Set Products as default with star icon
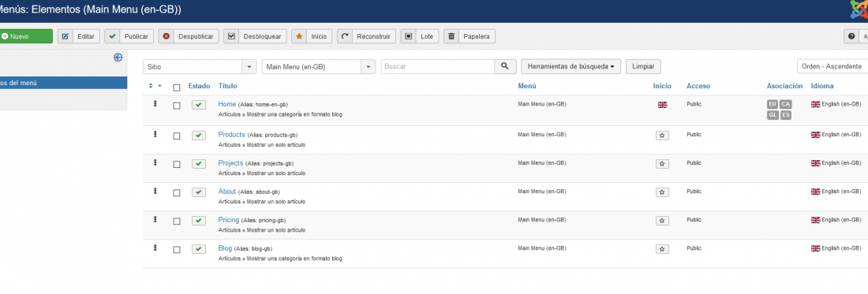This screenshot has width=868, height=294. click(x=662, y=136)
